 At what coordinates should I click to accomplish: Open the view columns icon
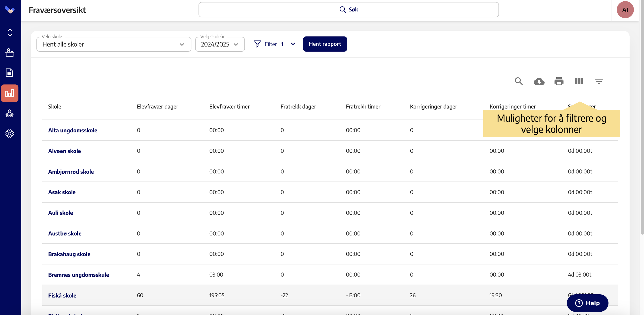pyautogui.click(x=579, y=81)
